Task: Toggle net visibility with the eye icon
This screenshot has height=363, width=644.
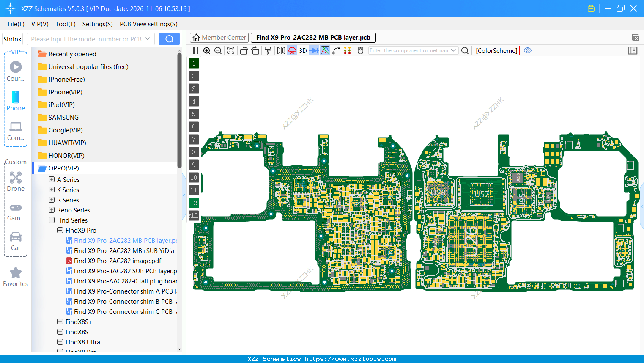Action: click(527, 50)
